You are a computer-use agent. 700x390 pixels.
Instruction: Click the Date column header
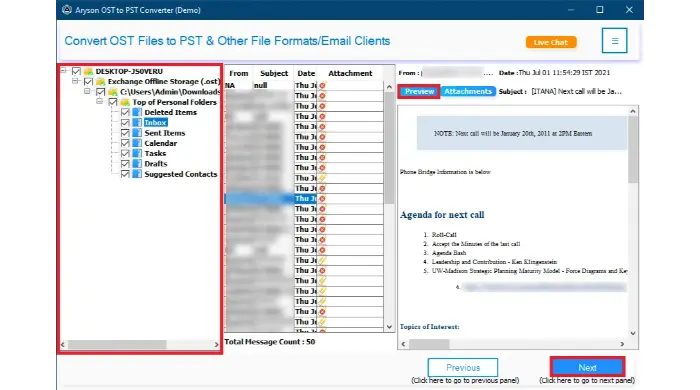[306, 73]
